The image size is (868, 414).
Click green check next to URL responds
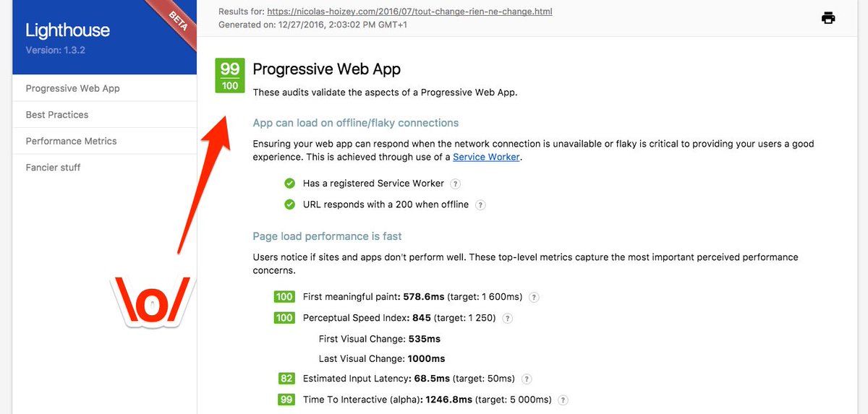(x=290, y=204)
